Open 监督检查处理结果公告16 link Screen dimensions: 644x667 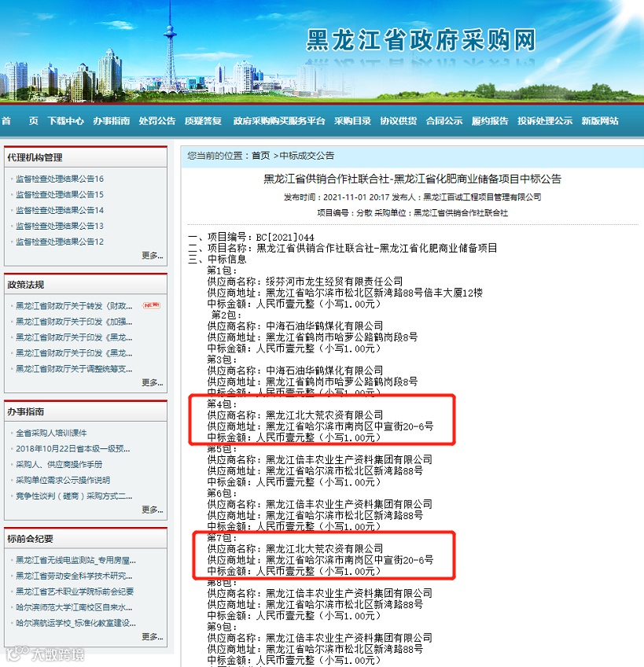60,179
